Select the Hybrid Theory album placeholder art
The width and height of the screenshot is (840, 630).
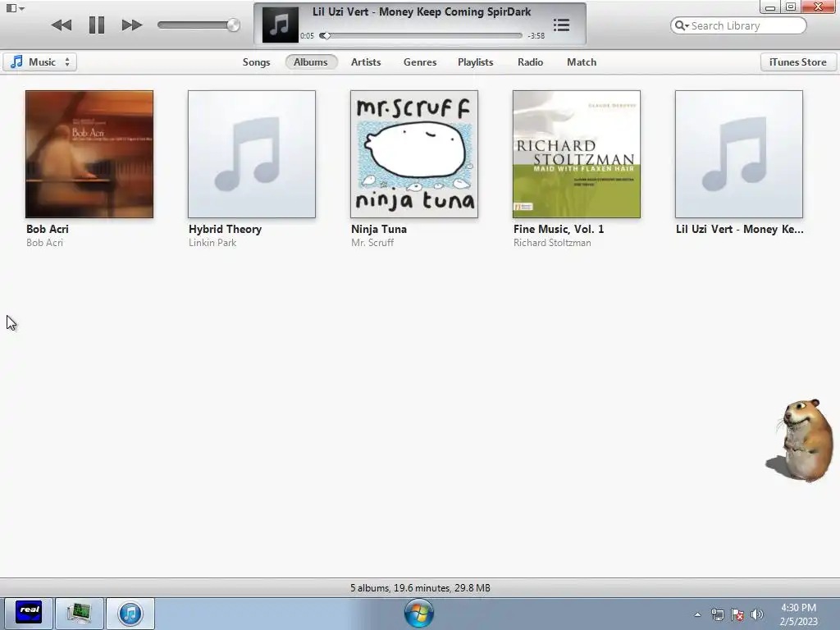[252, 154]
